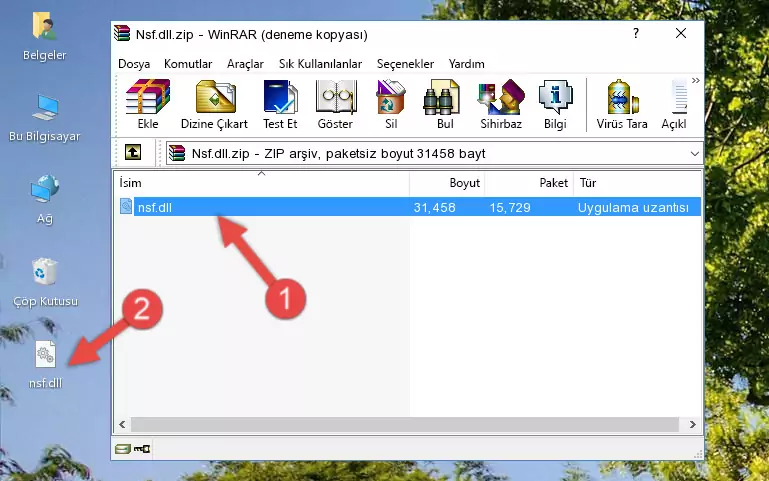This screenshot has width=769, height=481.
Task: Click the Sil (Delete) toolbar icon
Action: [391, 97]
